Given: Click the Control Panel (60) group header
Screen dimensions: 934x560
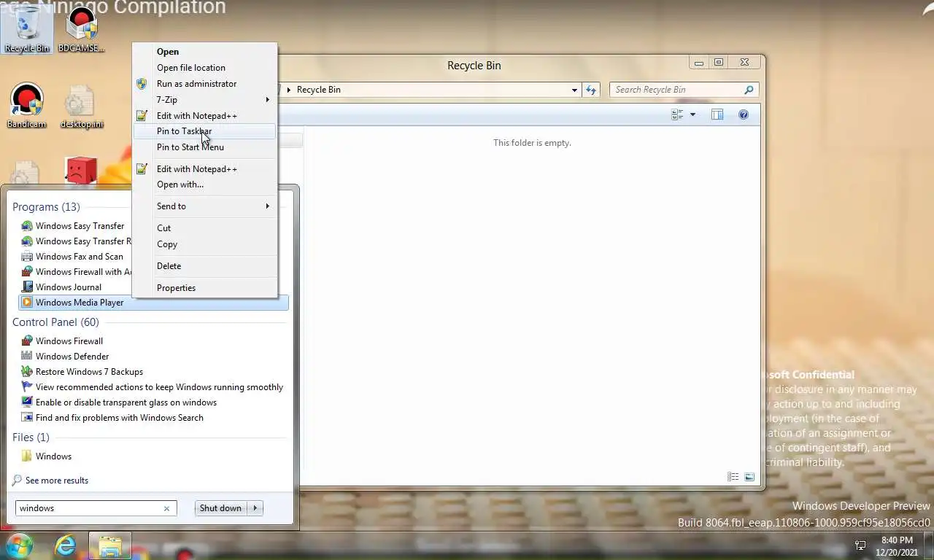Looking at the screenshot, I should point(55,322).
